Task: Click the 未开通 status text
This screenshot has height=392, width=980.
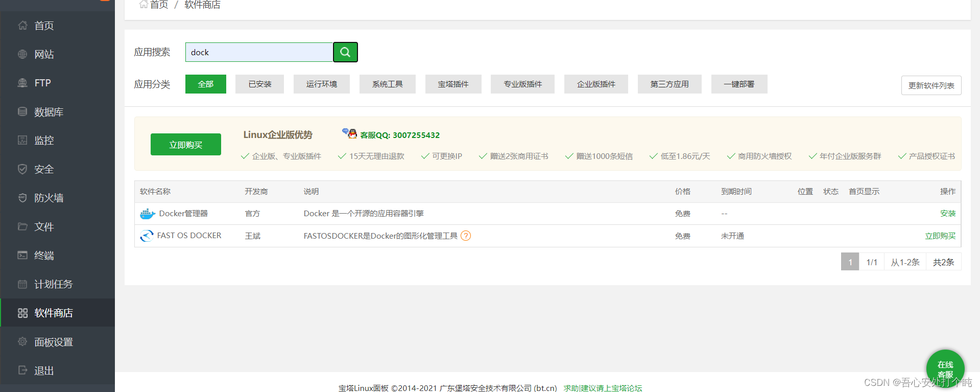Action: (x=732, y=236)
